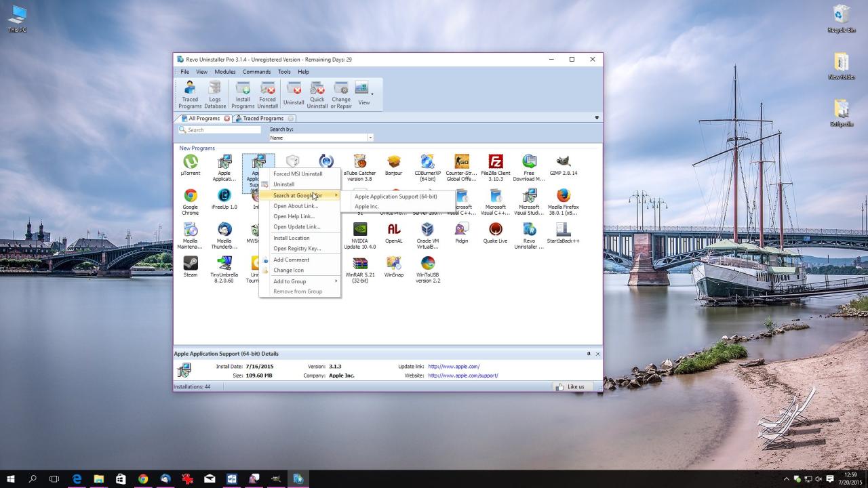Show hidden system tray icons chevron
The image size is (868, 488).
pyautogui.click(x=787, y=479)
